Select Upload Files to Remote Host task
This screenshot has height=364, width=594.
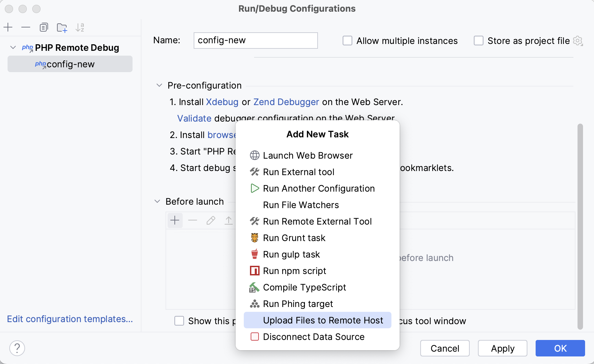point(323,320)
